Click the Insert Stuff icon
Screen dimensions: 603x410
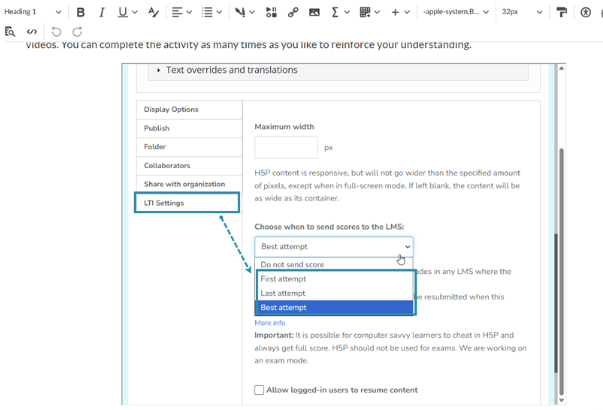coord(271,12)
